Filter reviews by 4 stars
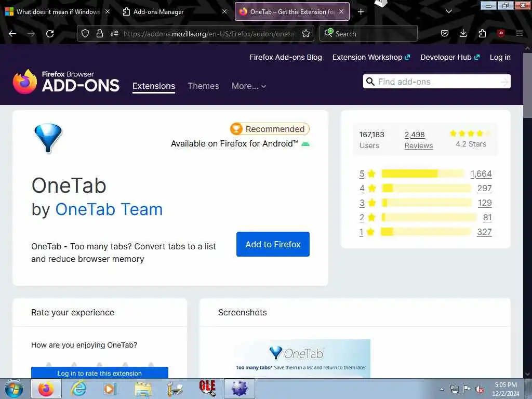 pos(362,188)
